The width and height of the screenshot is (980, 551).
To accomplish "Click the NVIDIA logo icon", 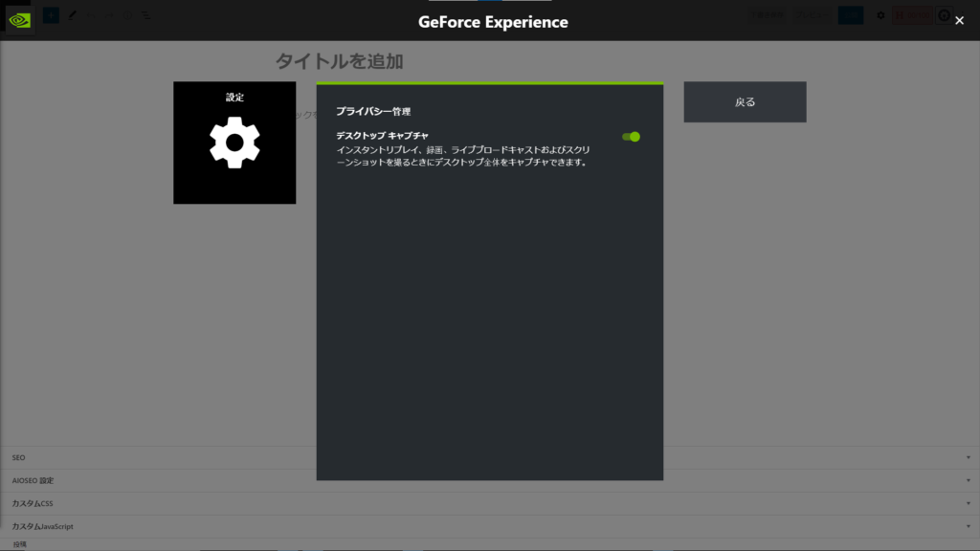I will pos(19,20).
